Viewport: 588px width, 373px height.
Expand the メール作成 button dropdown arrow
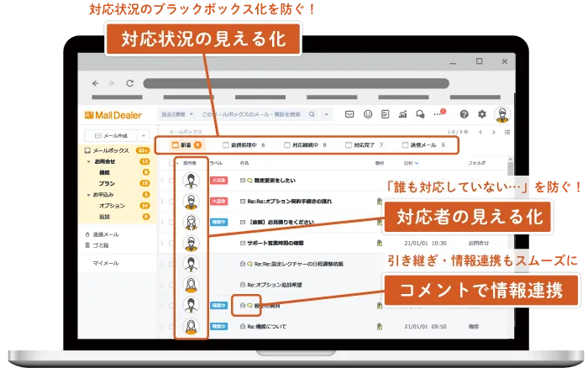[x=144, y=134]
